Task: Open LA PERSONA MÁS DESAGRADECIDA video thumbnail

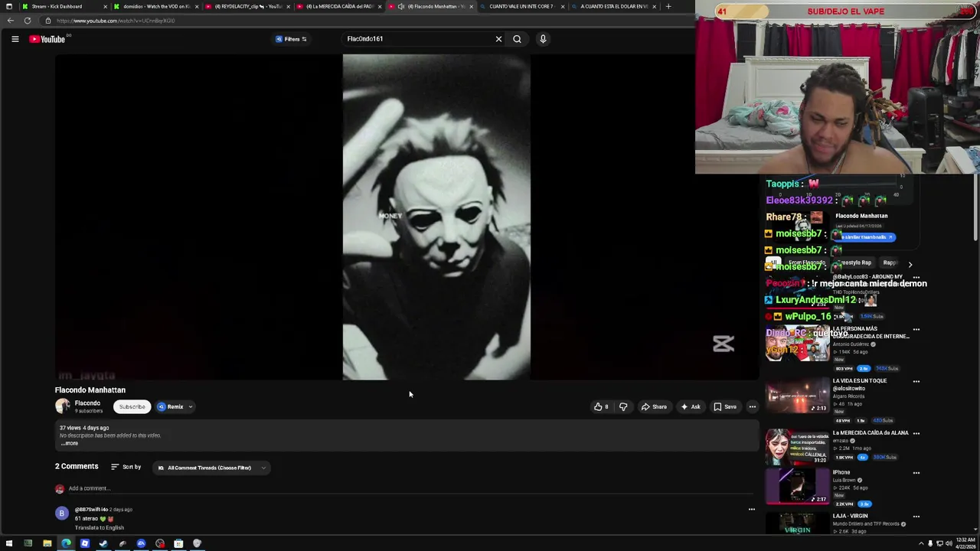Action: (797, 344)
